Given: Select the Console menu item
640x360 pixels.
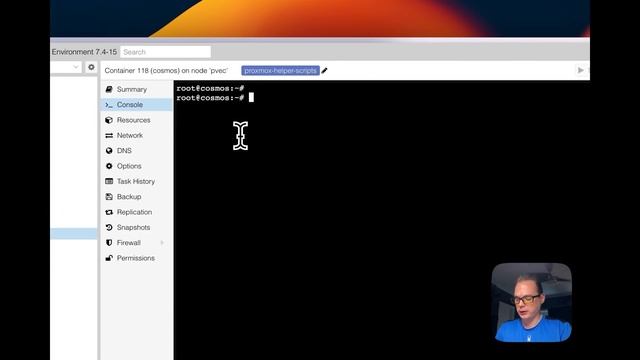Looking at the screenshot, I should [136, 105].
